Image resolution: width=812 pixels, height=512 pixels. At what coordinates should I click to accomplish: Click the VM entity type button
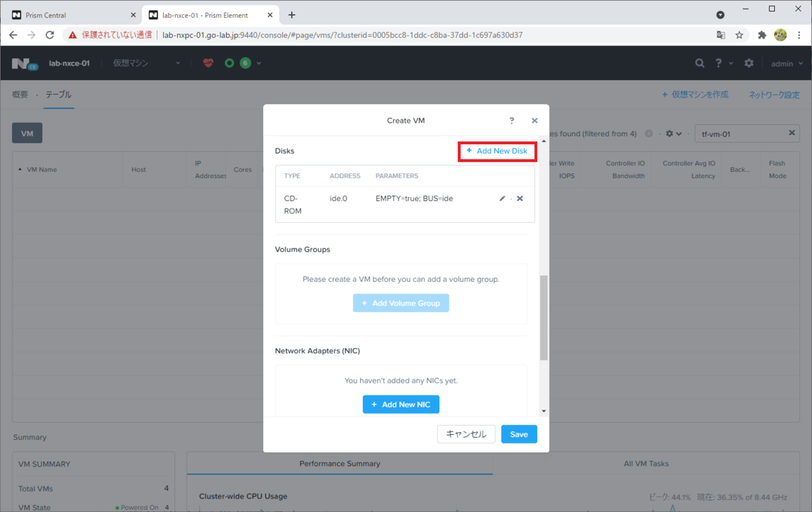27,133
